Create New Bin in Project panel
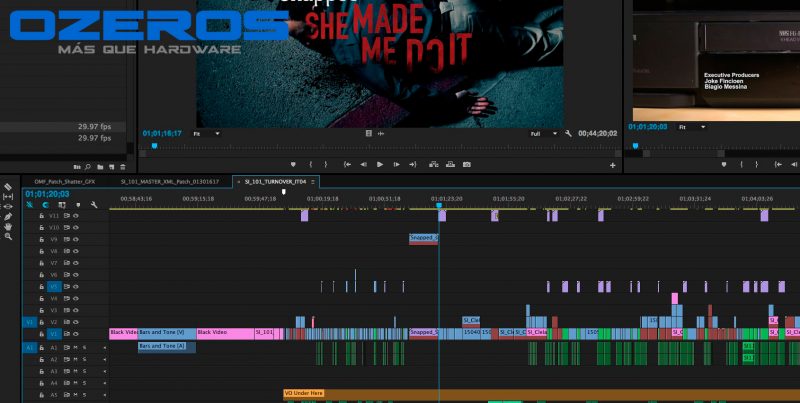 click(x=100, y=167)
